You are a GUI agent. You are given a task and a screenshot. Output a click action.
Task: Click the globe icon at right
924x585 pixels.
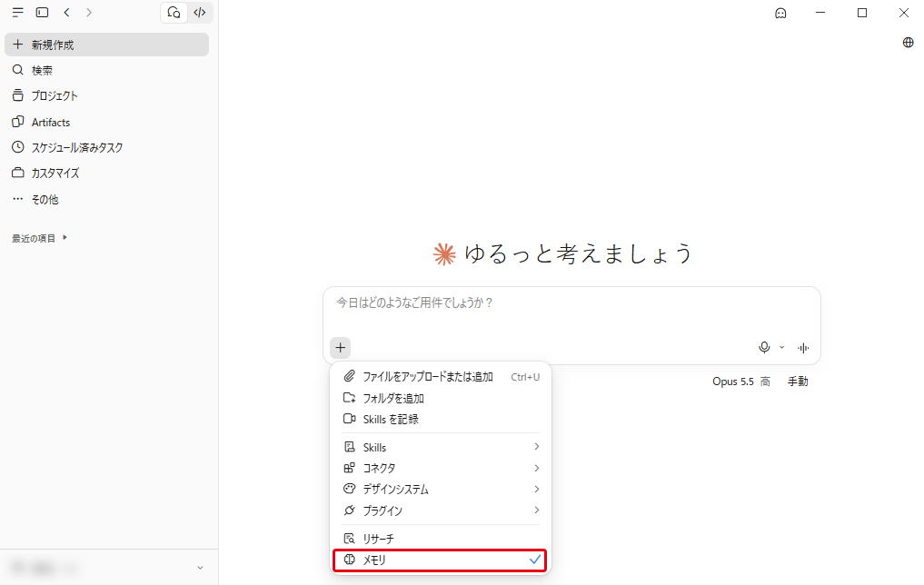908,43
